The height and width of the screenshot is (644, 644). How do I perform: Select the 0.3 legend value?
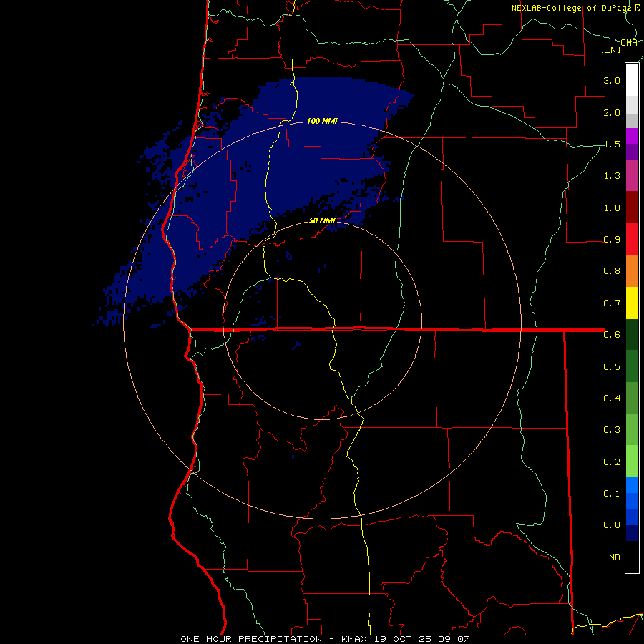pos(612,430)
